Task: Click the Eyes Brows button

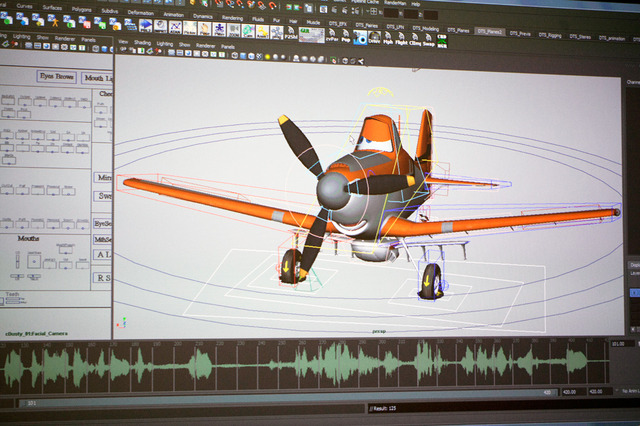Action: click(56, 75)
